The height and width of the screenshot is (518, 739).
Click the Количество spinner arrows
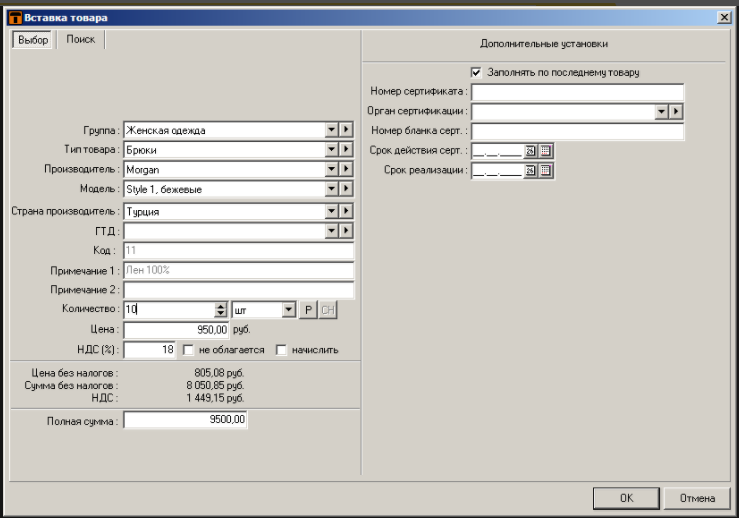[221, 310]
